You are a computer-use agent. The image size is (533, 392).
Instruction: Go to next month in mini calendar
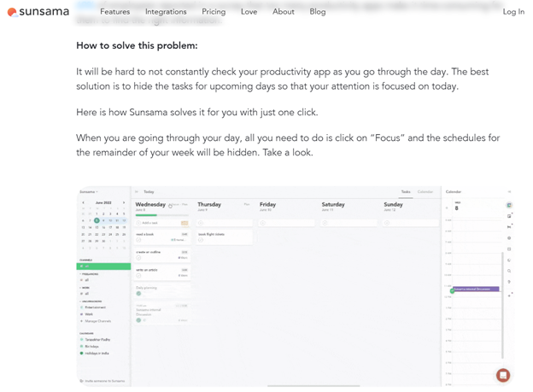click(124, 203)
